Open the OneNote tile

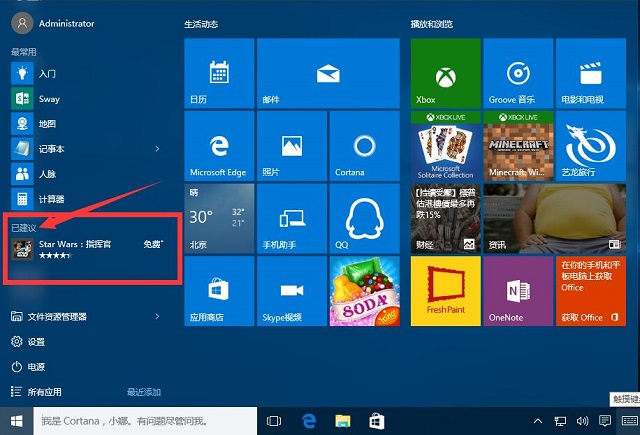point(518,291)
